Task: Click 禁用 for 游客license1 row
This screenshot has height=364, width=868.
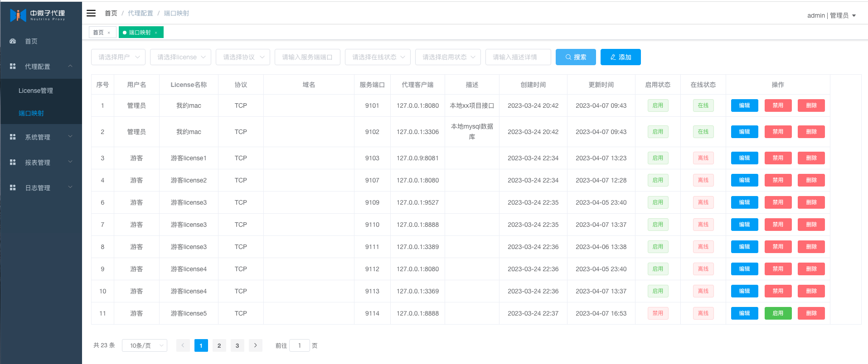Action: (778, 158)
